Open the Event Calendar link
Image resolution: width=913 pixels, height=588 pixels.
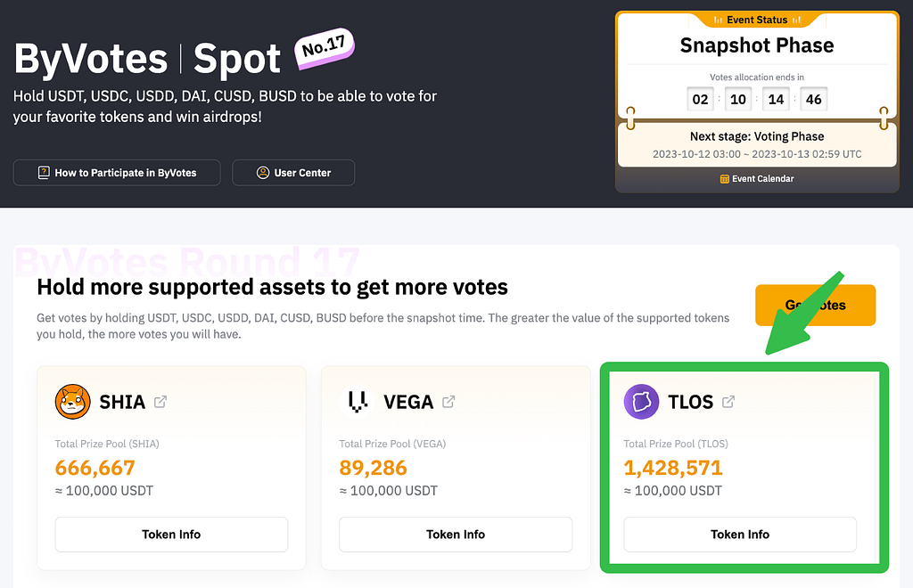757,179
